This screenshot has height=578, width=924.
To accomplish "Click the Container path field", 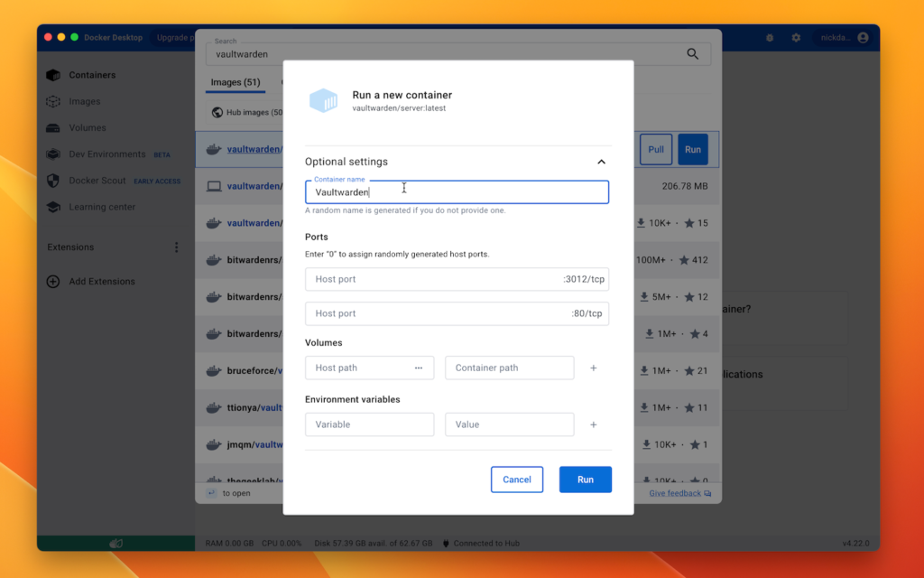I will click(509, 368).
